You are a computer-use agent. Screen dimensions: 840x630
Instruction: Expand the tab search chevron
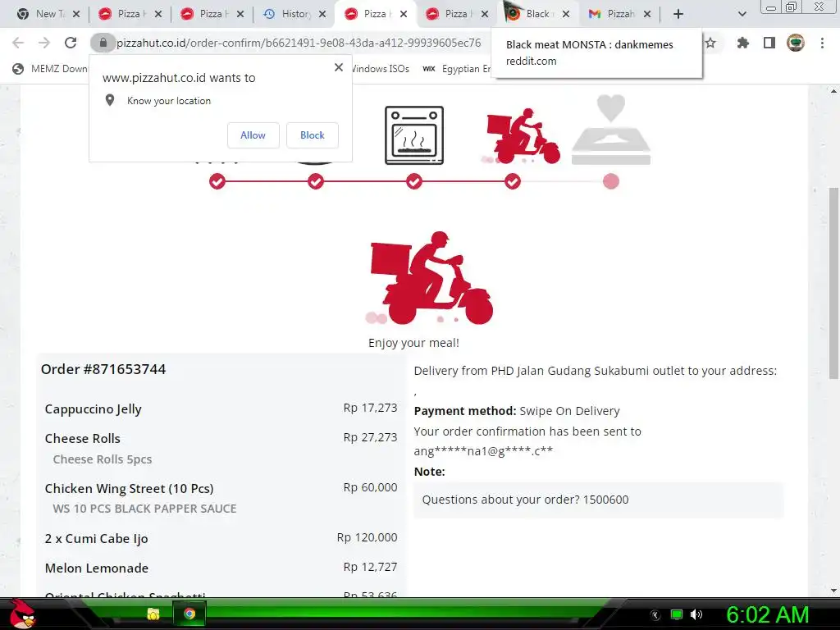tap(742, 14)
